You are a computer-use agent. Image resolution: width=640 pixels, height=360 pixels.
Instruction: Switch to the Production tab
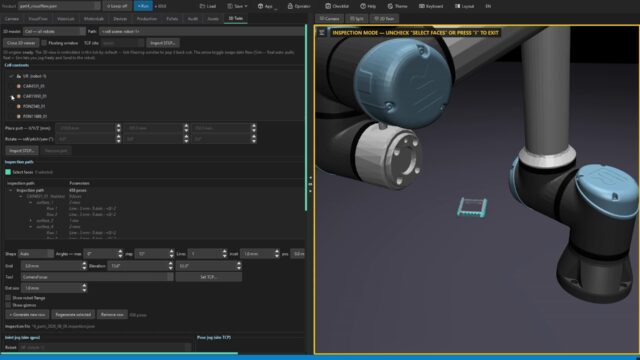click(147, 19)
